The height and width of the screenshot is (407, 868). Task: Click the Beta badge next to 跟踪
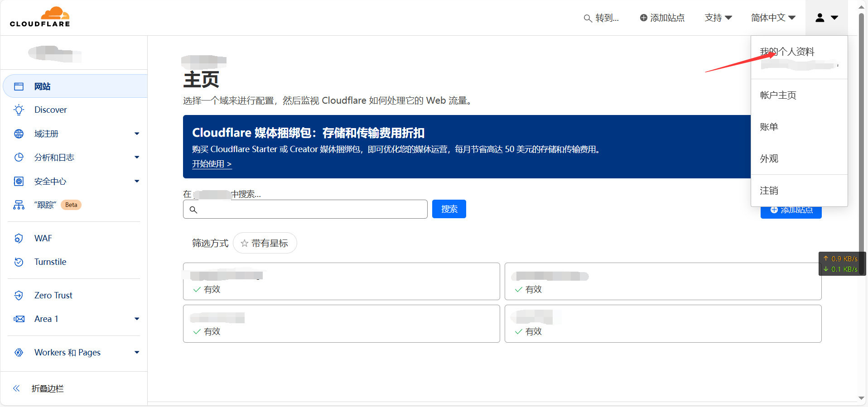tap(71, 205)
